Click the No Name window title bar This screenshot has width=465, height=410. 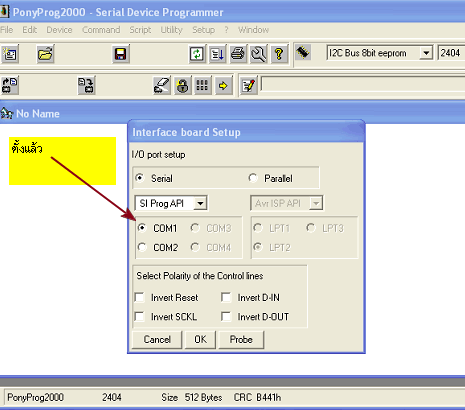tap(232, 113)
